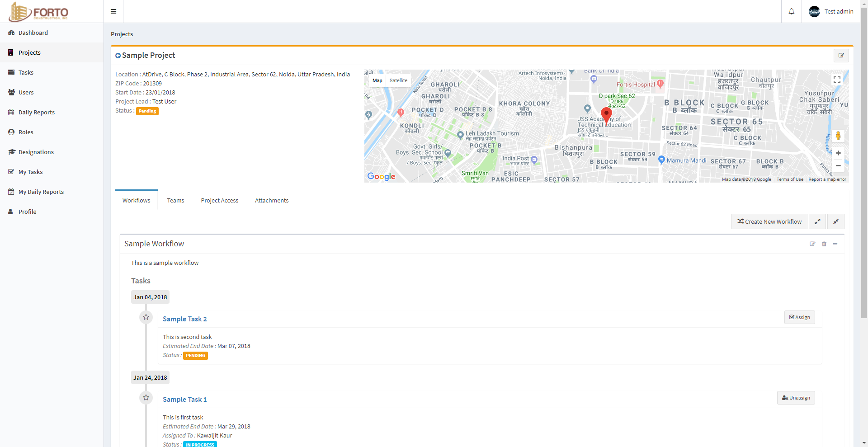
Task: Open the Test admin user menu
Action: tap(831, 11)
